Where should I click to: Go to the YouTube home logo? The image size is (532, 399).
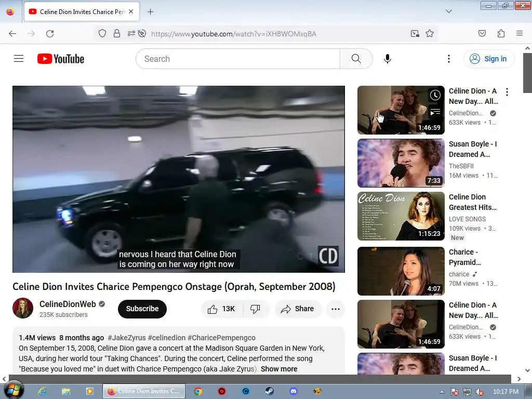click(x=61, y=59)
